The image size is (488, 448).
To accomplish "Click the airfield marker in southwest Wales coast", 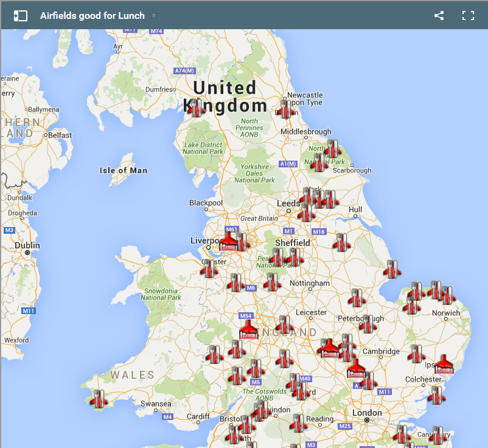I will [99, 399].
